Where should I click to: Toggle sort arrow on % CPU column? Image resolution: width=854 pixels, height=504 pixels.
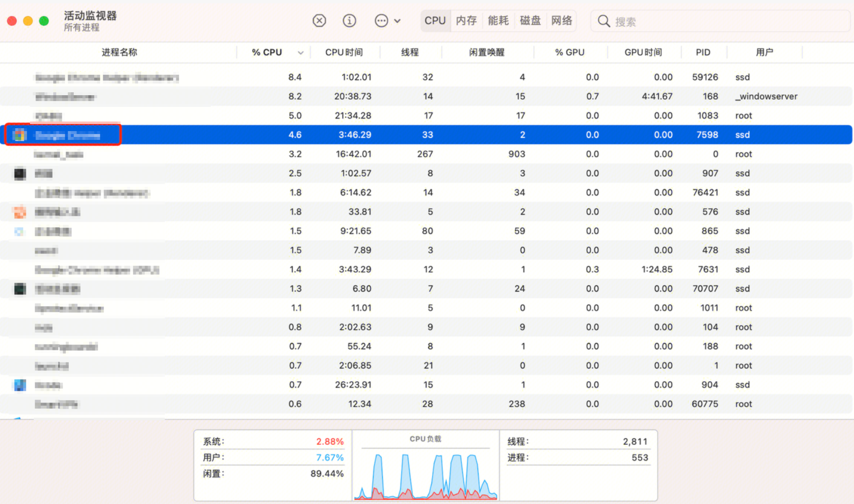coord(300,53)
